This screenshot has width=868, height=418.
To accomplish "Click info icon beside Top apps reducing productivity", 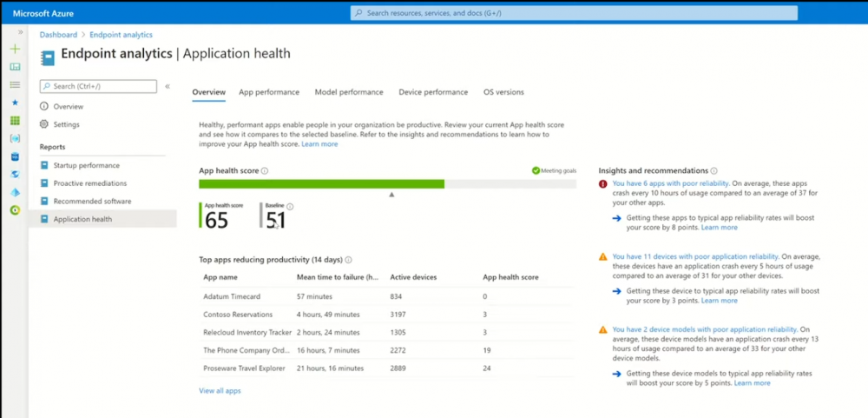I will [x=349, y=260].
